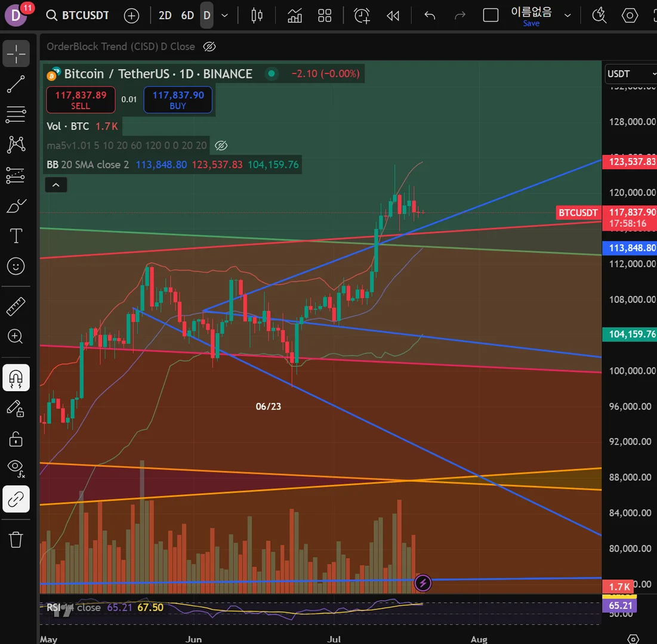This screenshot has height=644, width=657.
Task: Select the D daily timeframe
Action: 206,16
